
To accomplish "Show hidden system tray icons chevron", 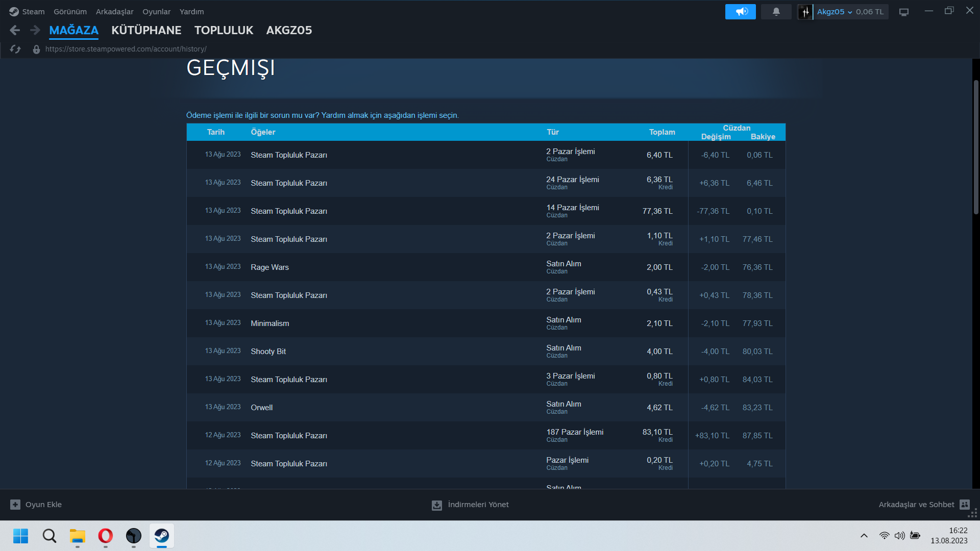I will [x=864, y=536].
